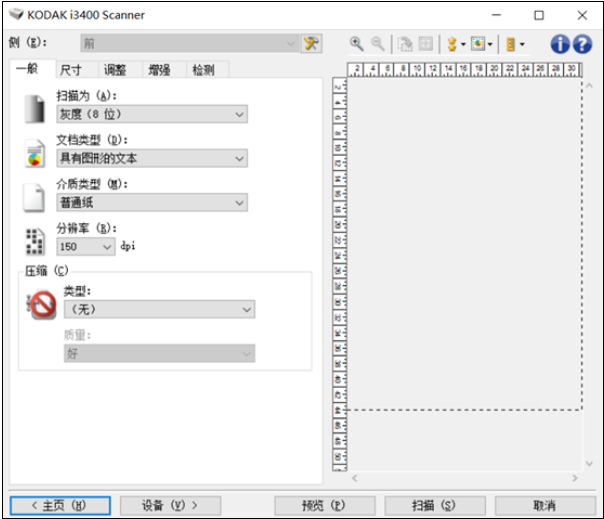Viewport: 604px width, 519px height.
Task: Click the preview scroll left arrow
Action: point(355,478)
